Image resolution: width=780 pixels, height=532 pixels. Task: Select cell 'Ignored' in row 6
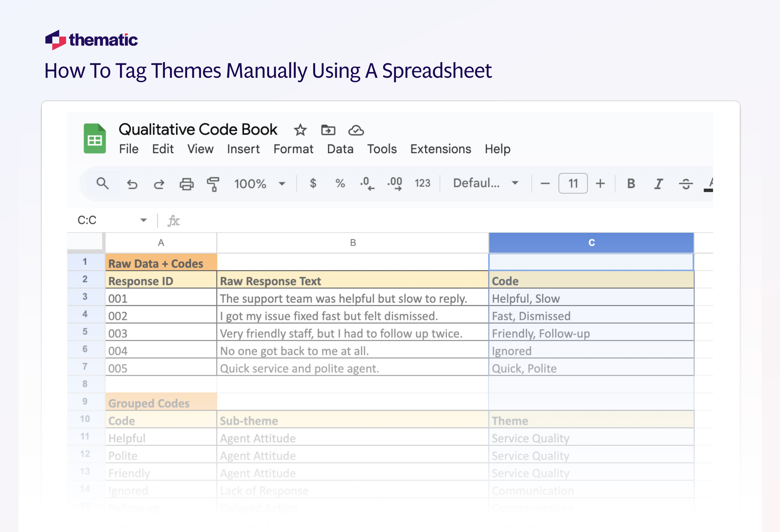pos(591,350)
